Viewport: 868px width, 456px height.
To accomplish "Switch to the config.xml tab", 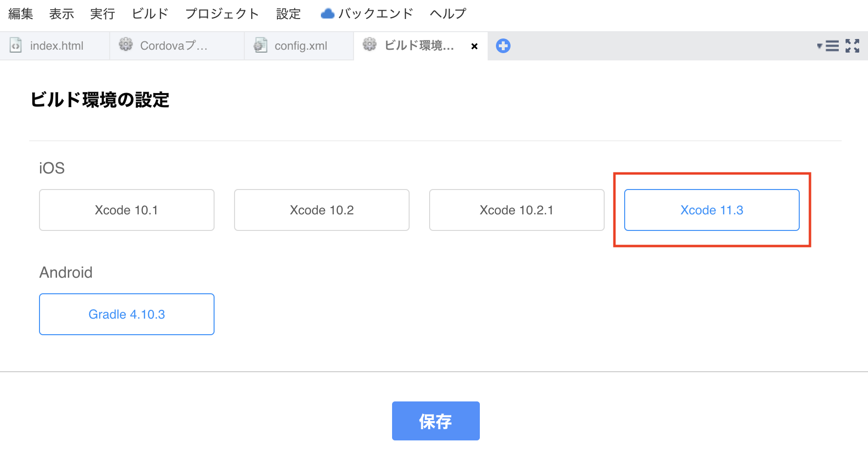I will point(299,46).
